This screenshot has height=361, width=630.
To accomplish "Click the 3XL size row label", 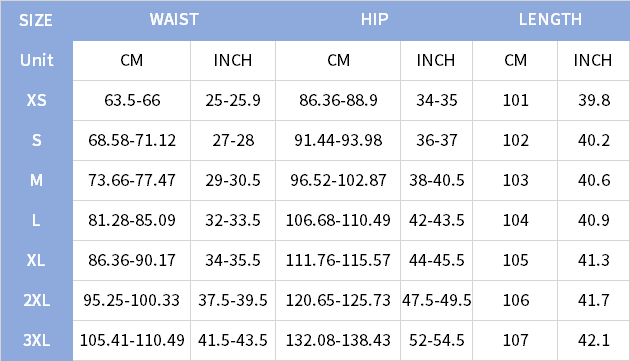I will tap(37, 340).
